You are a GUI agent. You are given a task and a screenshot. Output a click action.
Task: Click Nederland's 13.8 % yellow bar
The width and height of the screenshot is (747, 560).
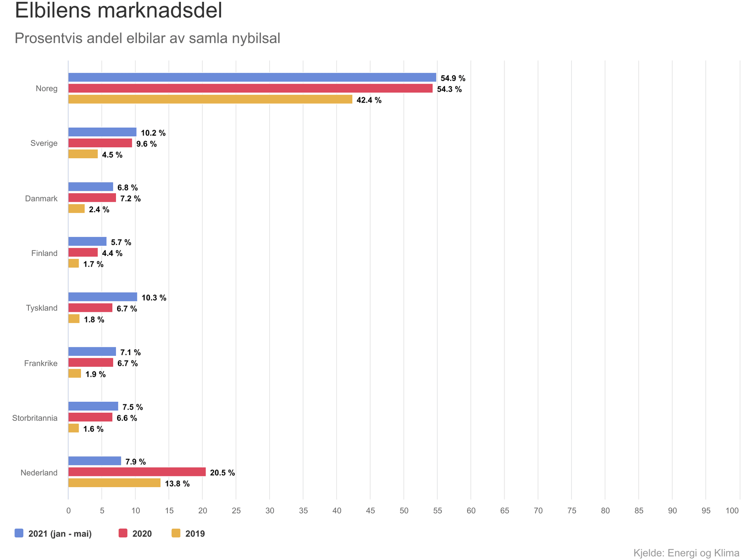pyautogui.click(x=114, y=483)
